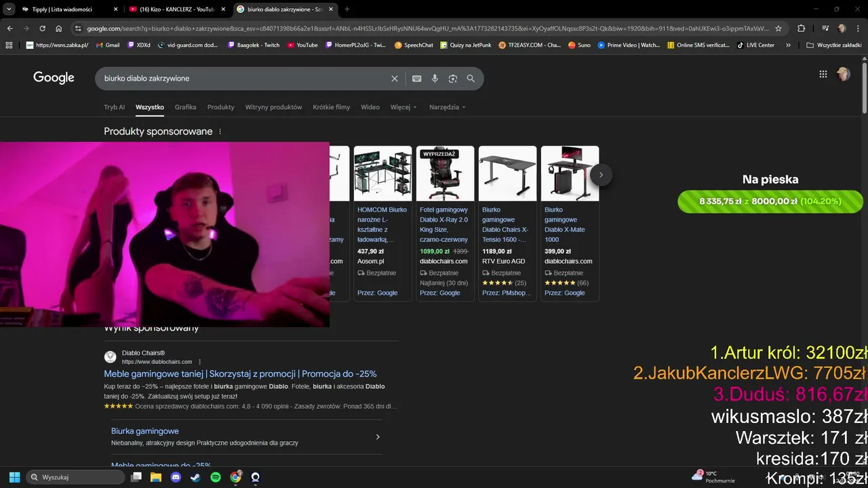
Task: Open Diablo Chairs X-Tensio 1600 desk product
Action: pyautogui.click(x=505, y=224)
